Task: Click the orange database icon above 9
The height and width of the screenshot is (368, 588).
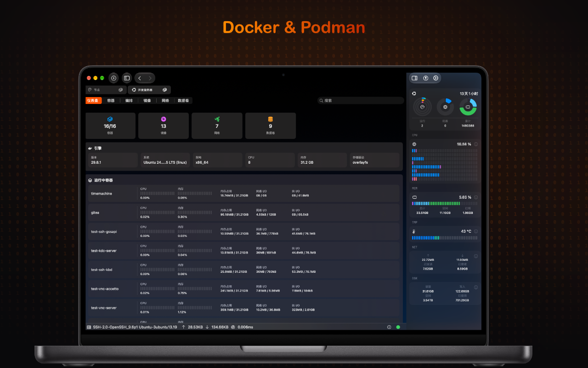Action: pyautogui.click(x=271, y=119)
